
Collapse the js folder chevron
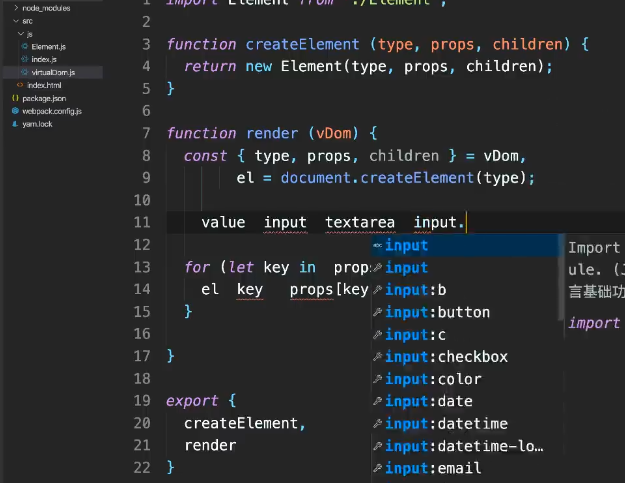click(21, 34)
